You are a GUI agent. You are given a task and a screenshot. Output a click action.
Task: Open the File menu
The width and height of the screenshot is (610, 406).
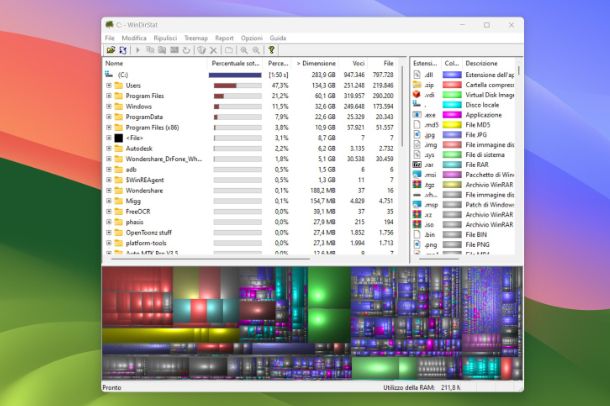coord(110,38)
